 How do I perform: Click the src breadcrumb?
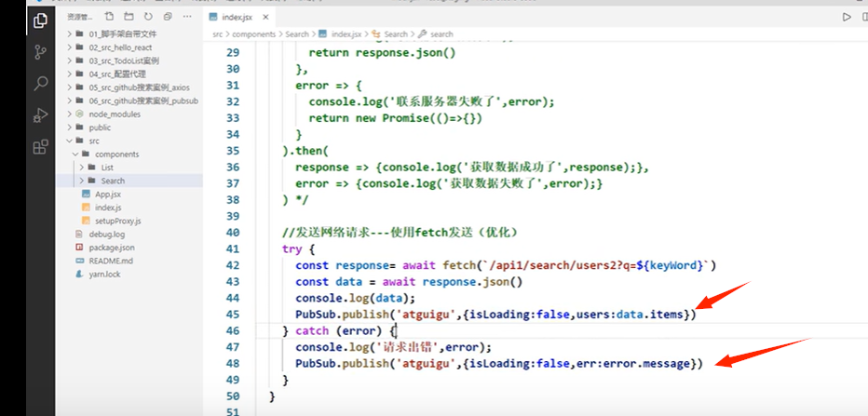click(217, 34)
